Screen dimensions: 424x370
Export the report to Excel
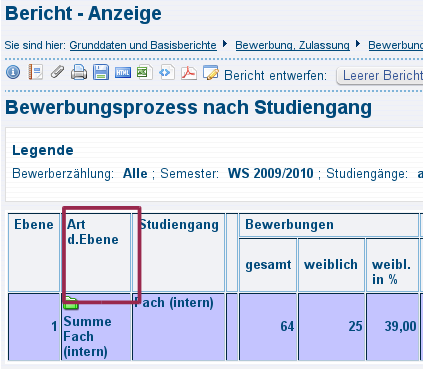(x=144, y=72)
